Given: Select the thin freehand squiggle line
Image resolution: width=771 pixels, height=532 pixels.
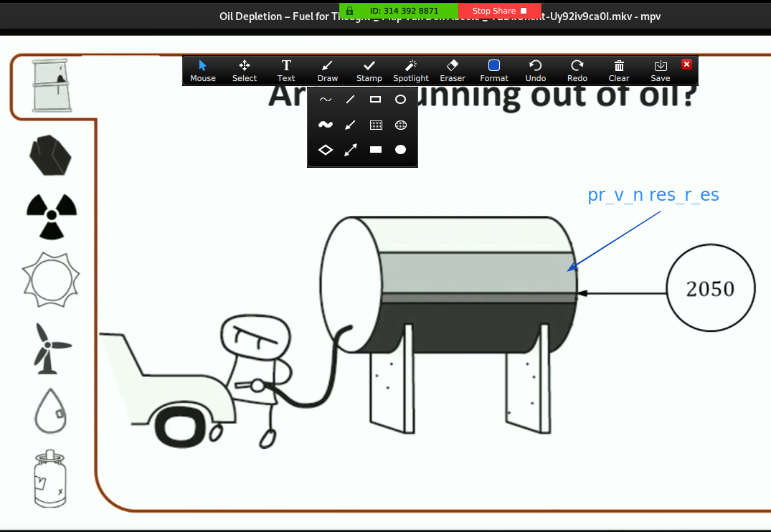Looking at the screenshot, I should pyautogui.click(x=326, y=100).
